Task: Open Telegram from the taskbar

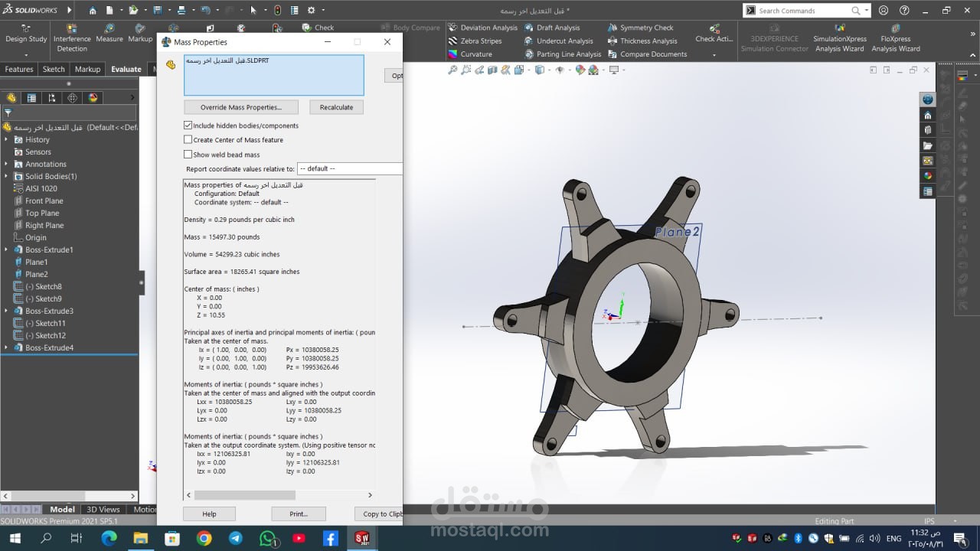Action: click(x=236, y=539)
